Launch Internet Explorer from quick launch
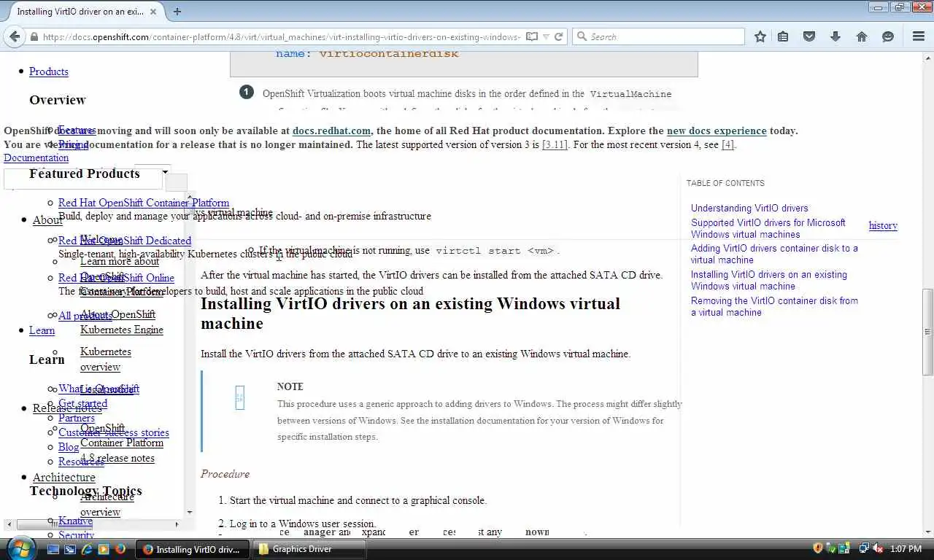This screenshot has width=934, height=560. click(x=87, y=549)
